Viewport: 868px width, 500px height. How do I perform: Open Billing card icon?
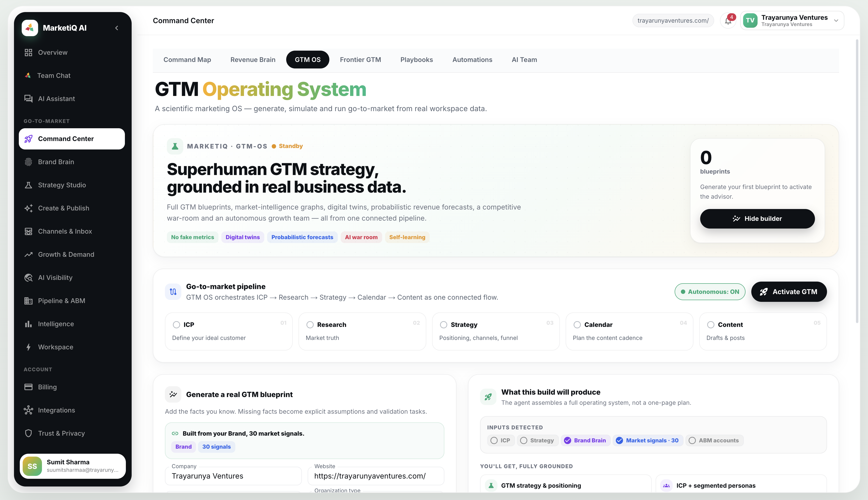coord(28,387)
